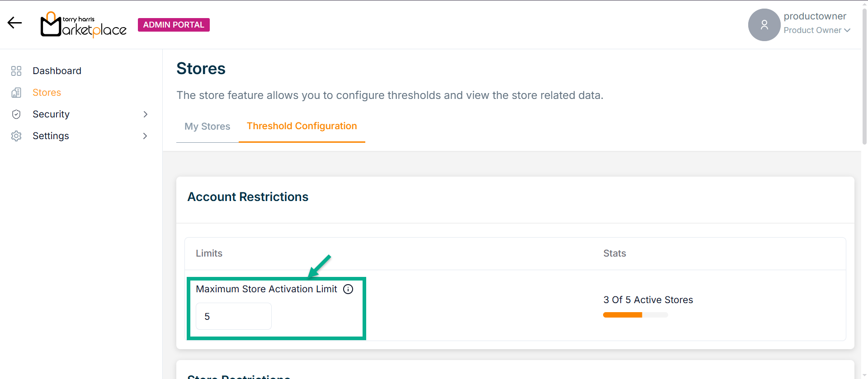
Task: Click the Maximum Store Activation Limit field
Action: coord(233,316)
